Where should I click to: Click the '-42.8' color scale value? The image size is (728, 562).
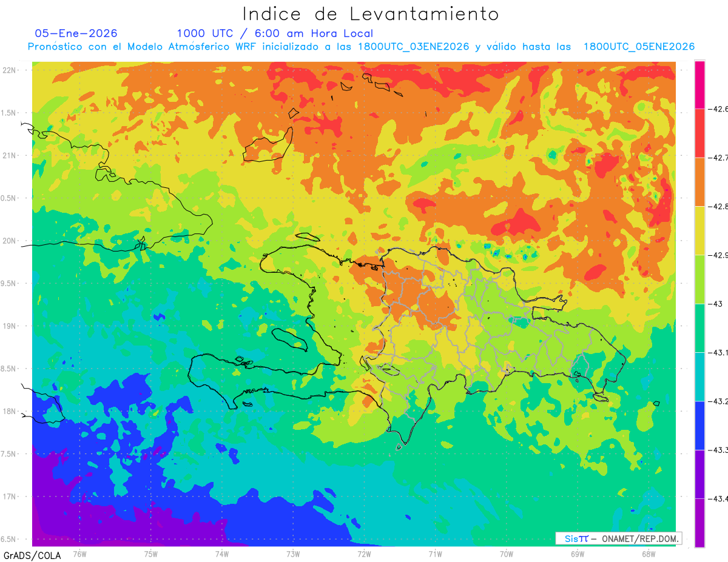[x=718, y=207]
